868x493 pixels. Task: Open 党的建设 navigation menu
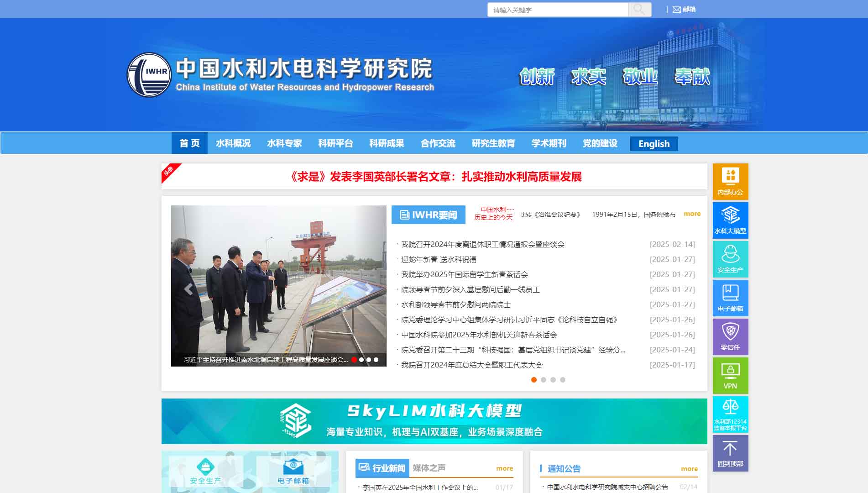pyautogui.click(x=600, y=143)
